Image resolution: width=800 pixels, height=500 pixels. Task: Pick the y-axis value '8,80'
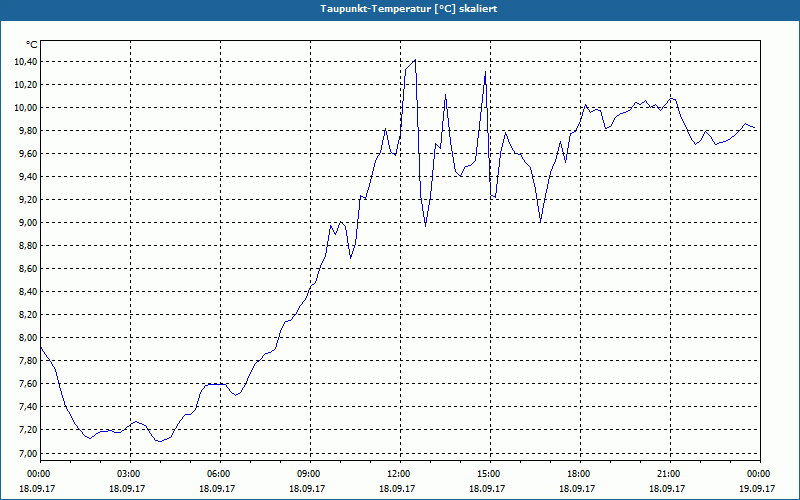[x=29, y=245]
